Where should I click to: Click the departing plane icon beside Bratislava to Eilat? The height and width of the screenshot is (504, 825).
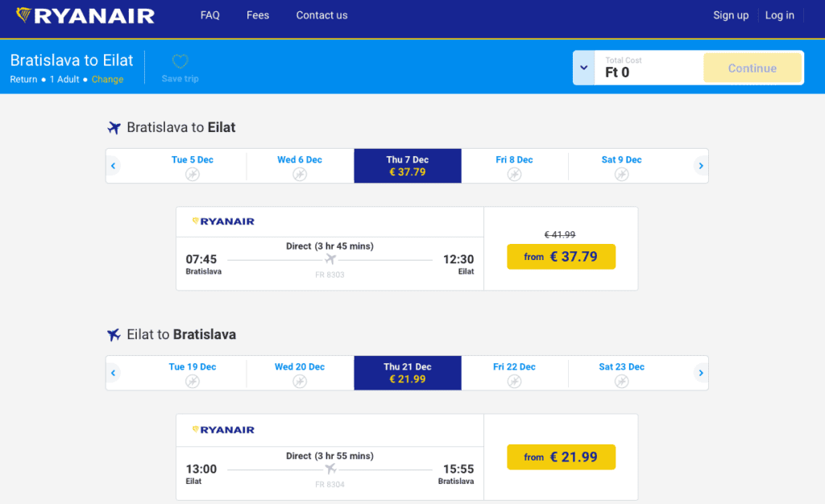[x=114, y=127]
